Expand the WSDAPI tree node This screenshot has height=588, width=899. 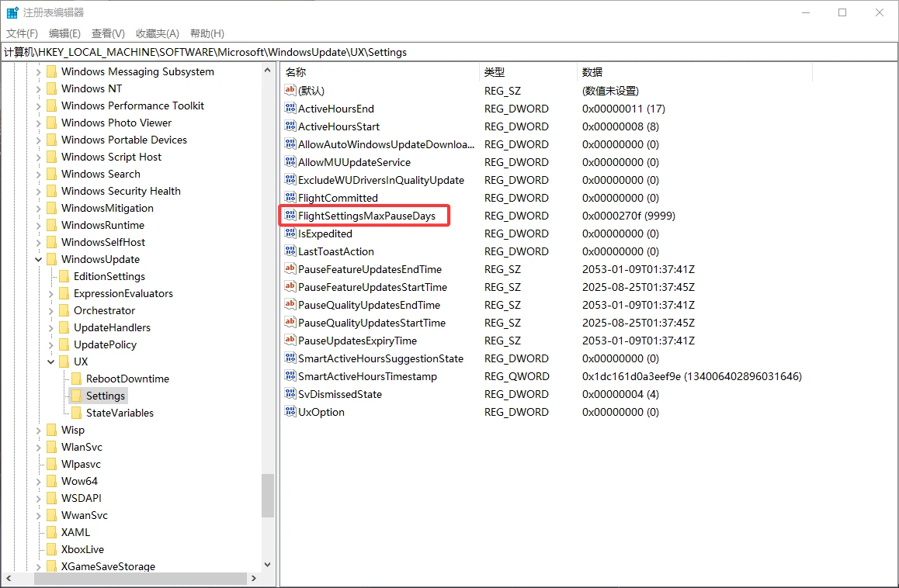coord(38,498)
